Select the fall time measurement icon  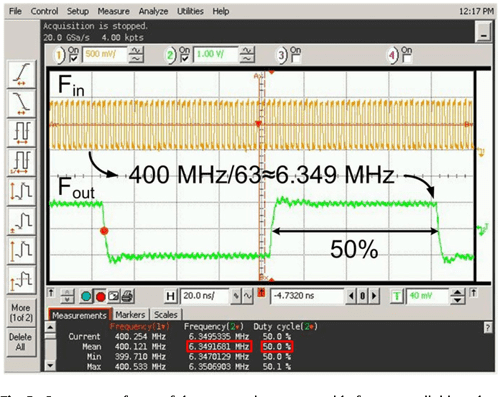pos(21,103)
